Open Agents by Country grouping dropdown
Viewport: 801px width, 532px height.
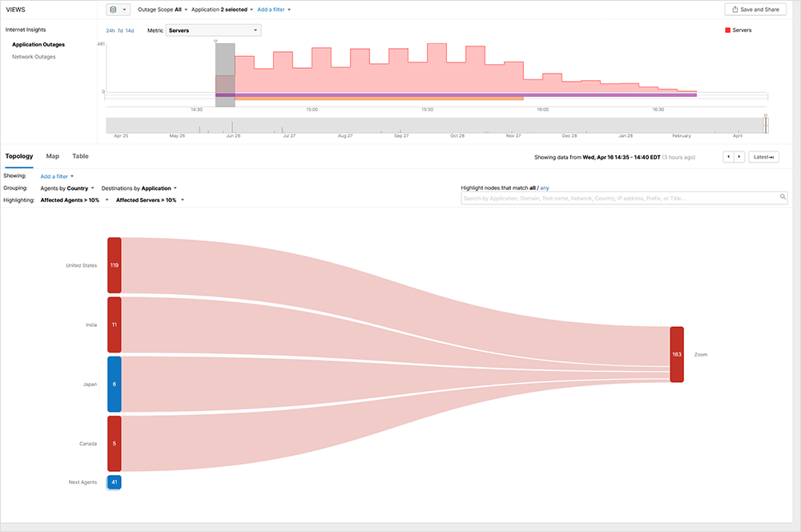67,188
